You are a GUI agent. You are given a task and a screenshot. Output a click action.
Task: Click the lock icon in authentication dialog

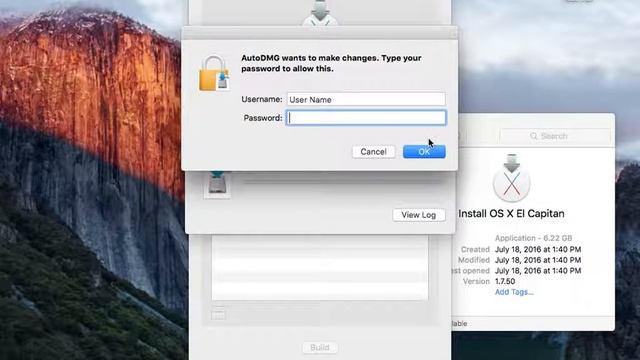214,73
